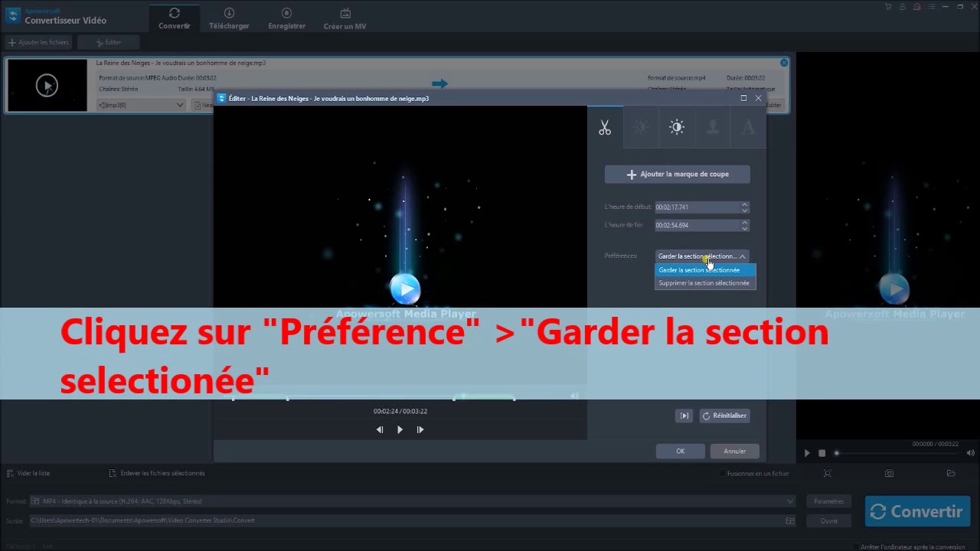The height and width of the screenshot is (551, 980).
Task: Click the L'heure de début time field
Action: [x=697, y=207]
